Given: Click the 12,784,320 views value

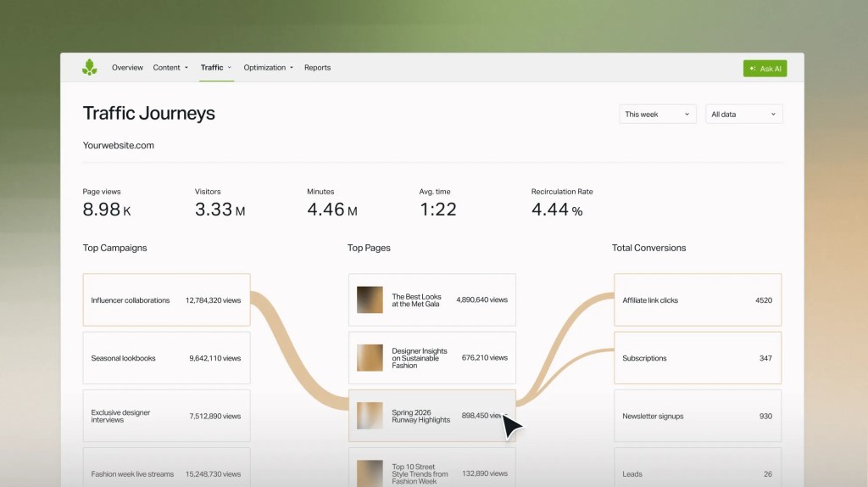Looking at the screenshot, I should [x=213, y=300].
